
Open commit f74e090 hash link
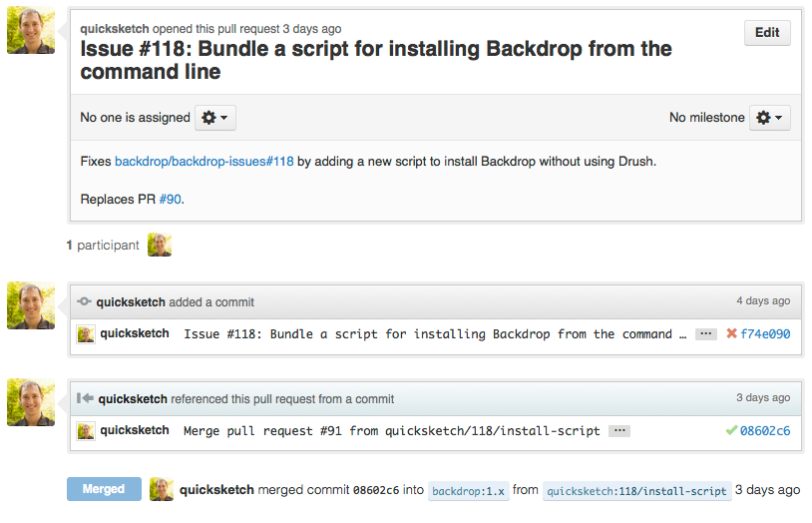765,333
